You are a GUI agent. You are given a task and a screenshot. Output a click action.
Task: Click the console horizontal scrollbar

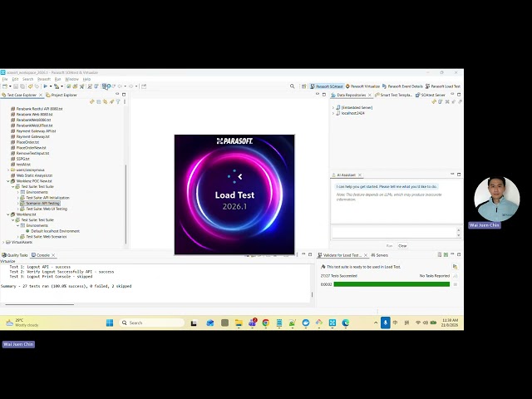pyautogui.click(x=40, y=304)
